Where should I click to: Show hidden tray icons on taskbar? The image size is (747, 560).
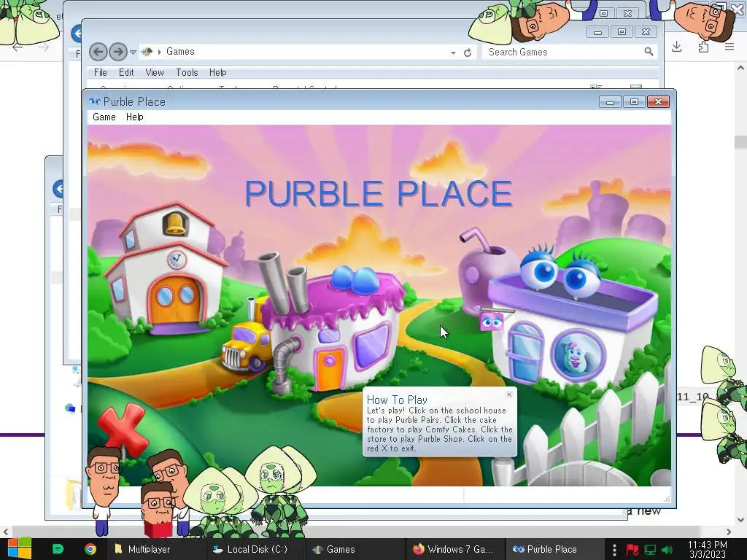[614, 550]
